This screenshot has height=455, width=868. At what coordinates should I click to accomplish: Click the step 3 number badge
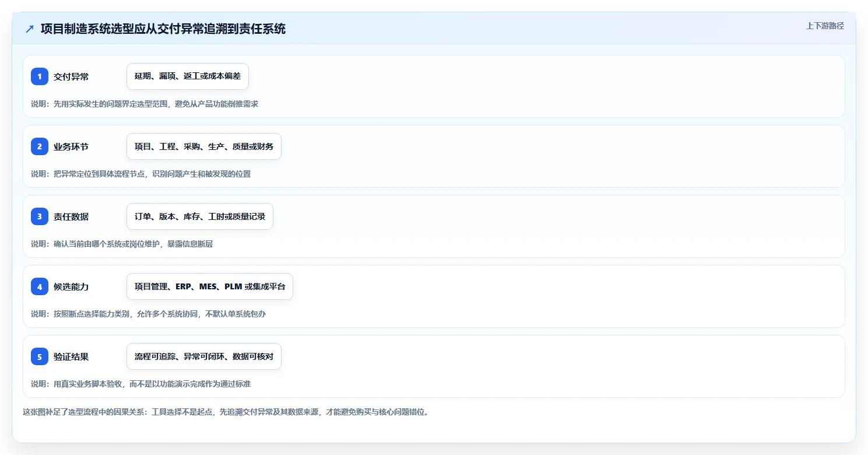40,216
